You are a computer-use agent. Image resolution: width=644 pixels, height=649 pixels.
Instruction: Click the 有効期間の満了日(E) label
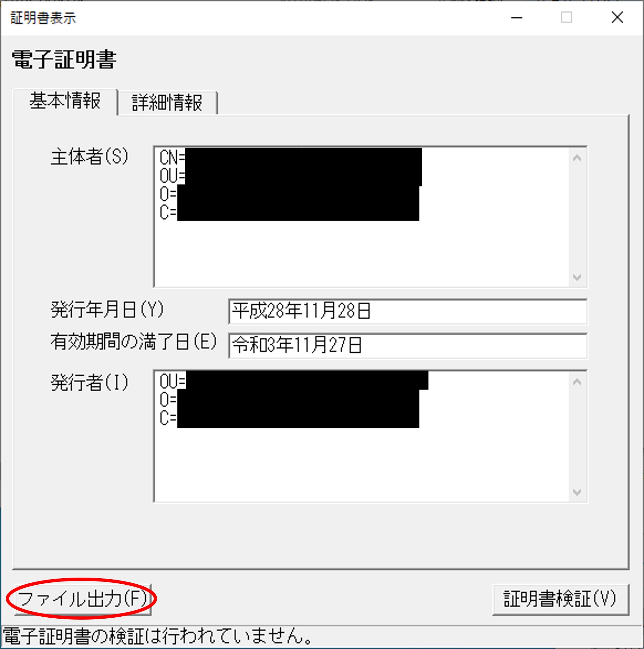(134, 342)
